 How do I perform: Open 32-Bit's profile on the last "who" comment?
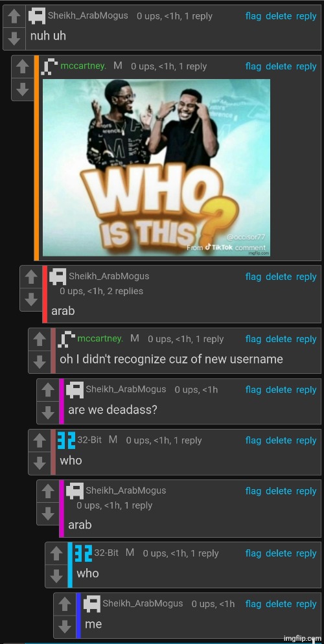pos(106,553)
